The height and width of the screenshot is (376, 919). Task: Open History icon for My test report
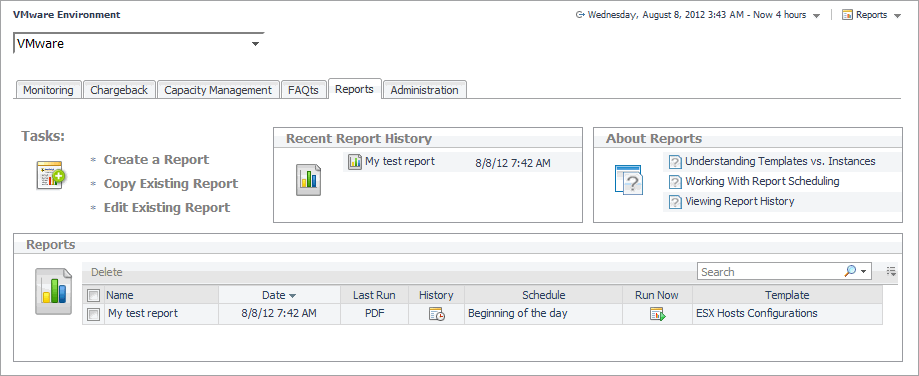click(x=436, y=314)
